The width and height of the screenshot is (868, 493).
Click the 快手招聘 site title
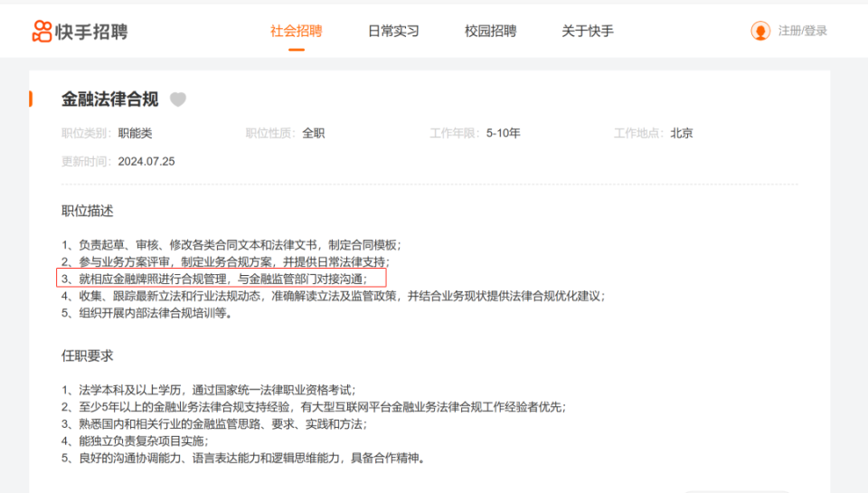[91, 32]
